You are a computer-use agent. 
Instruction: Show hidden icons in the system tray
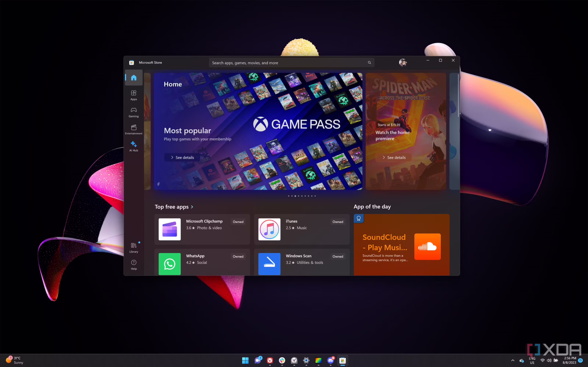pyautogui.click(x=513, y=360)
